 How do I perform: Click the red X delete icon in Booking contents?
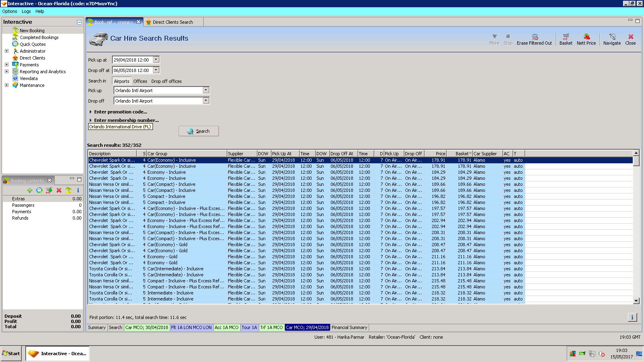59,190
